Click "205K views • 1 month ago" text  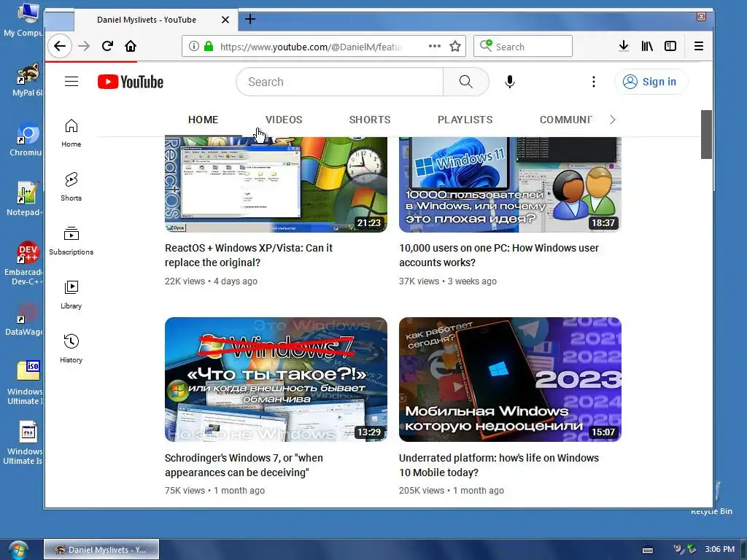pos(451,491)
